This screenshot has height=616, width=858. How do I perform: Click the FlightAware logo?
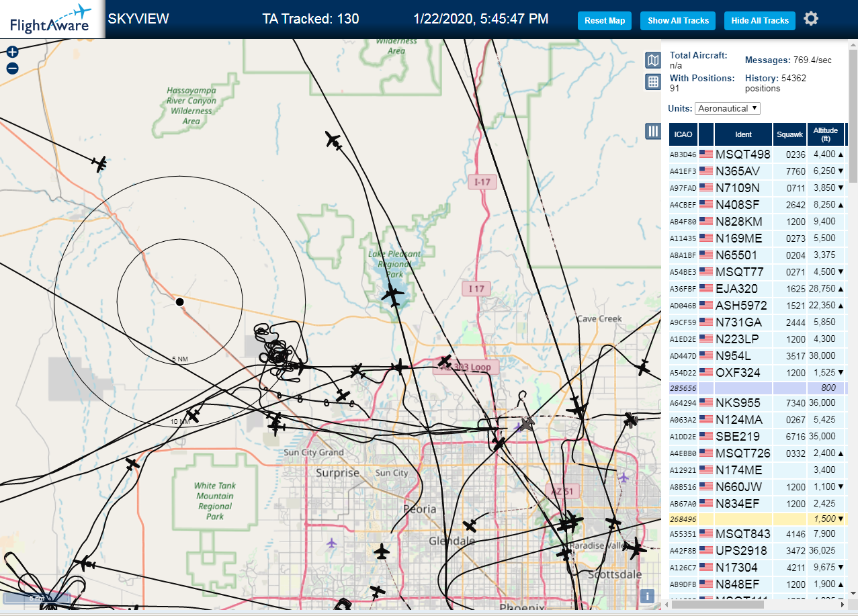[x=51, y=19]
